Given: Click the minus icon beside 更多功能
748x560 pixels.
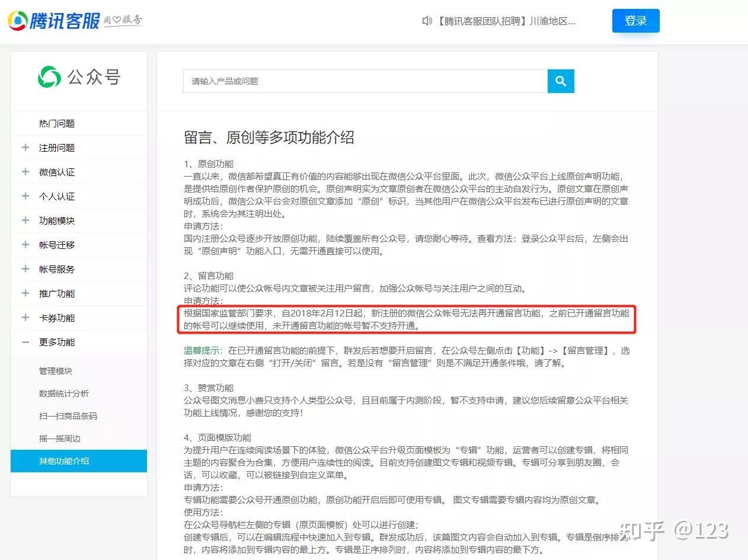Looking at the screenshot, I should click(x=24, y=342).
